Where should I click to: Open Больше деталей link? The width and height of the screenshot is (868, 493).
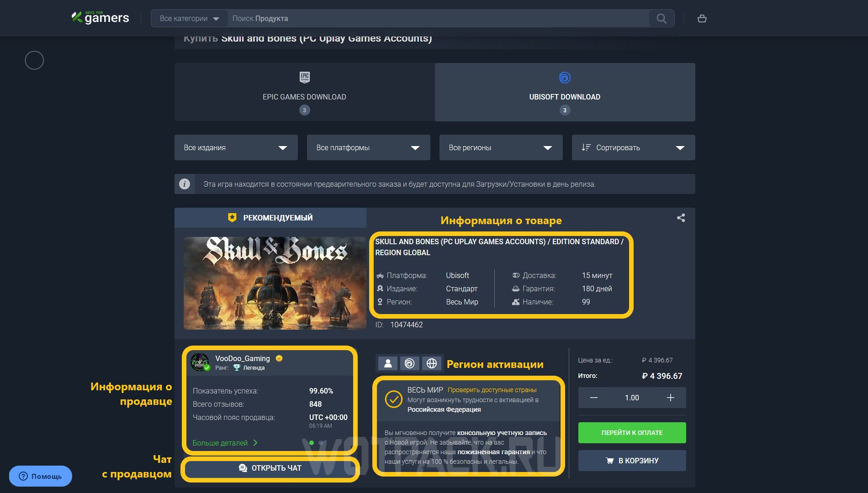click(225, 443)
